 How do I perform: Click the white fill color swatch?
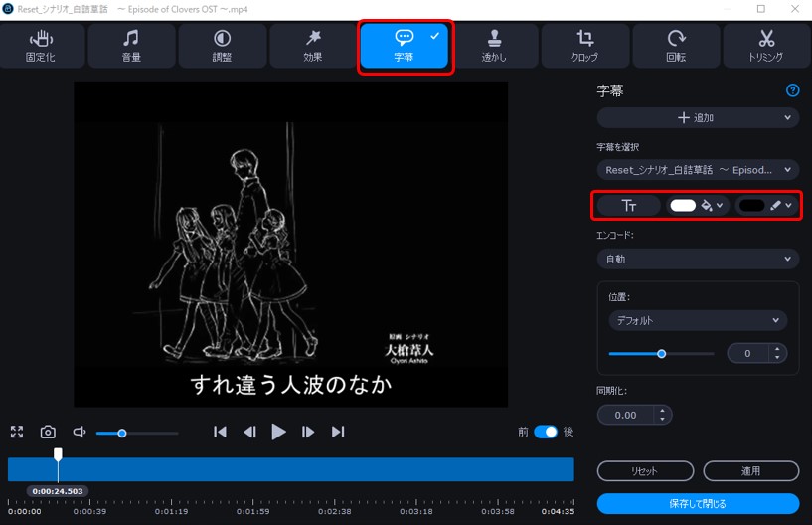683,206
